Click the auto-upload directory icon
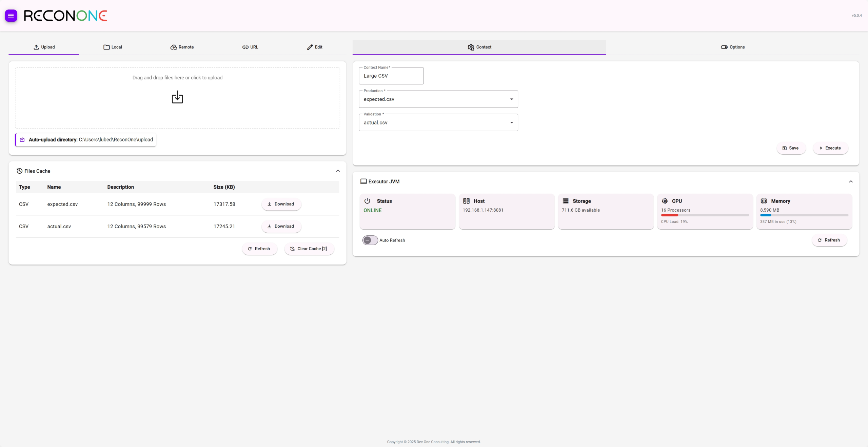The image size is (868, 447). coord(22,140)
